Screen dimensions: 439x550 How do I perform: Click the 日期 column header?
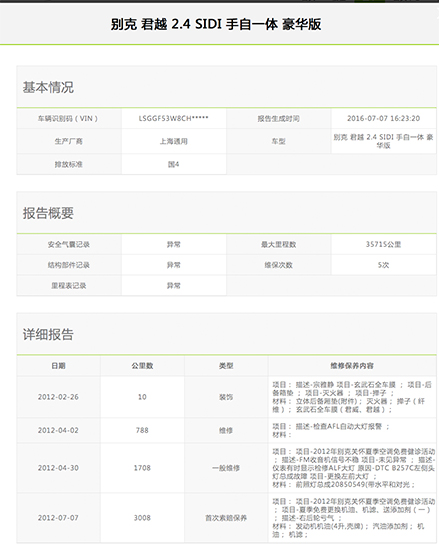[x=59, y=366]
